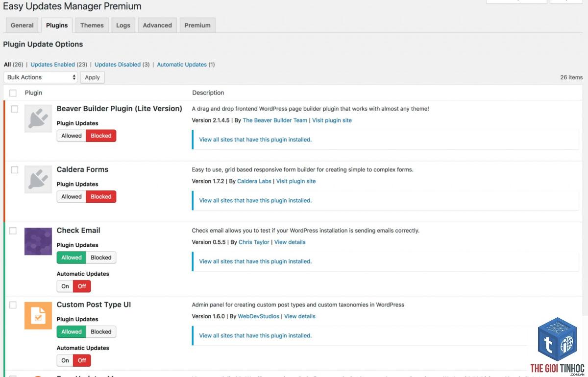This screenshot has height=377, width=588.
Task: Open the WebDevStudios author link
Action: (258, 316)
